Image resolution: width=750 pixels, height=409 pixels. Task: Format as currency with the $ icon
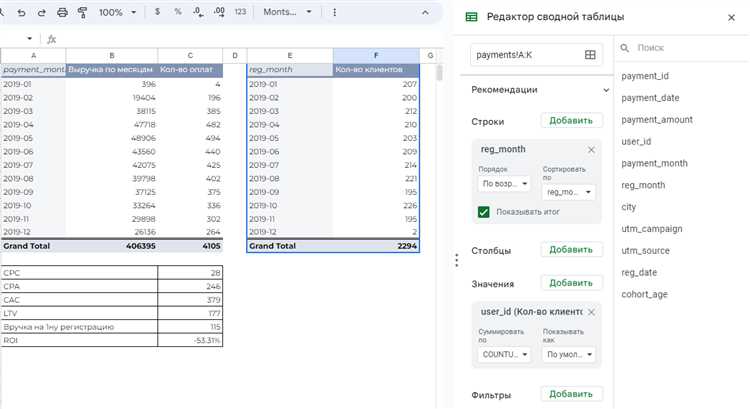point(157,12)
